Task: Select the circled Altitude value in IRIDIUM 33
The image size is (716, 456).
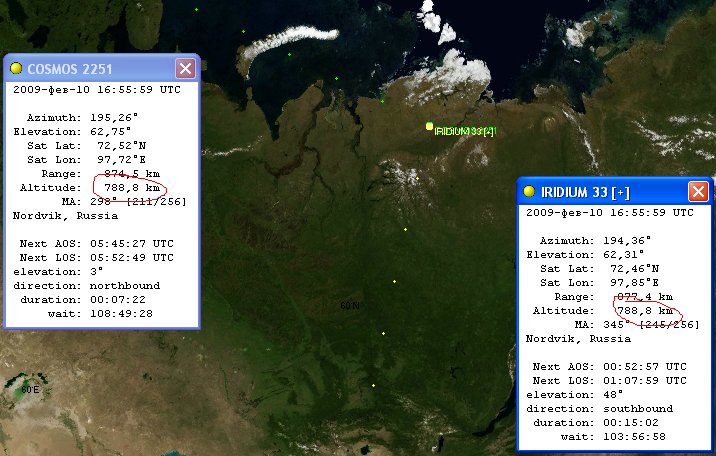Action: pos(643,311)
